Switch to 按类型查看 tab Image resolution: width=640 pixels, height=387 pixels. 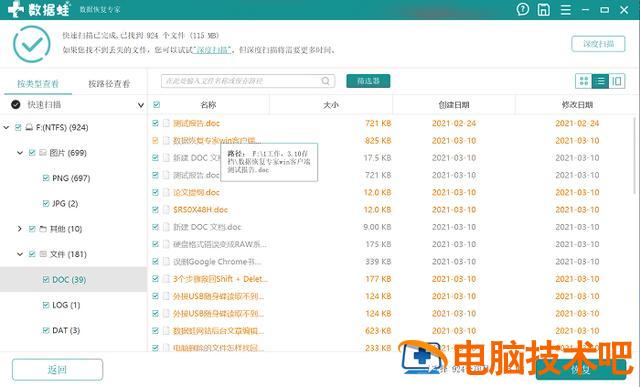click(38, 84)
